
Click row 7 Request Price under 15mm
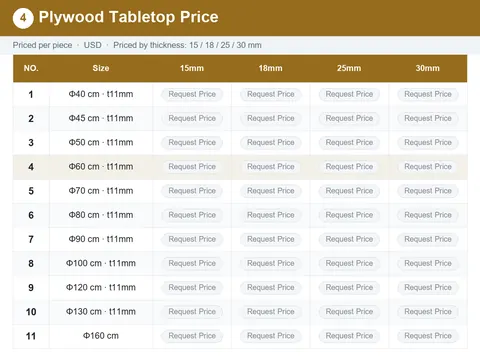tap(192, 239)
